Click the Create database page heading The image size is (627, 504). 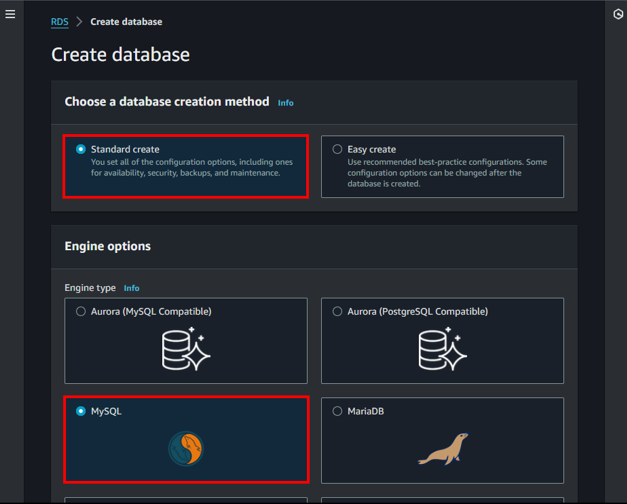tap(120, 54)
